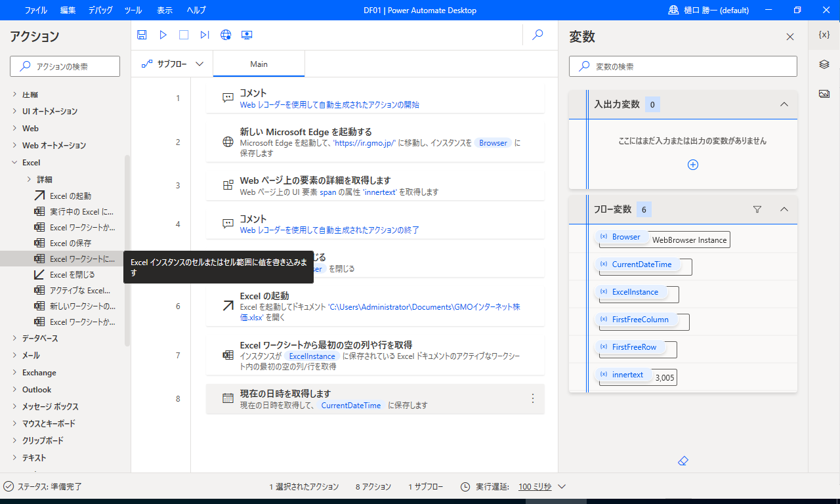Select the Browser flow variable

621,237
